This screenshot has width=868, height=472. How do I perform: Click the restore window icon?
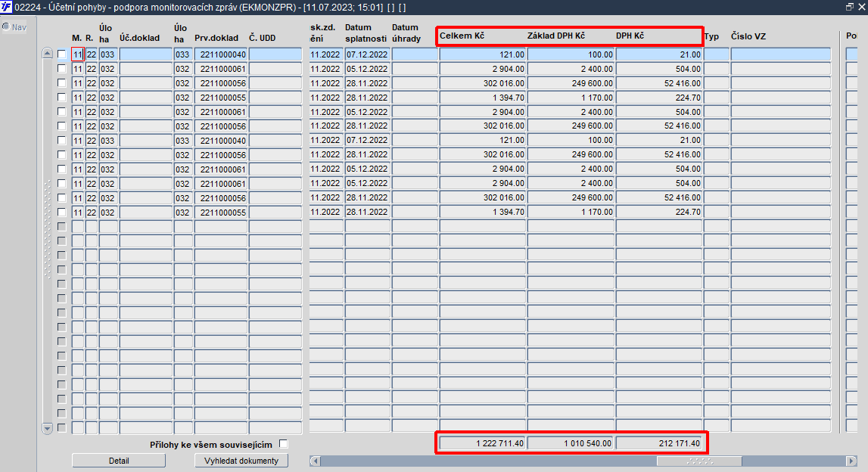[x=849, y=8]
